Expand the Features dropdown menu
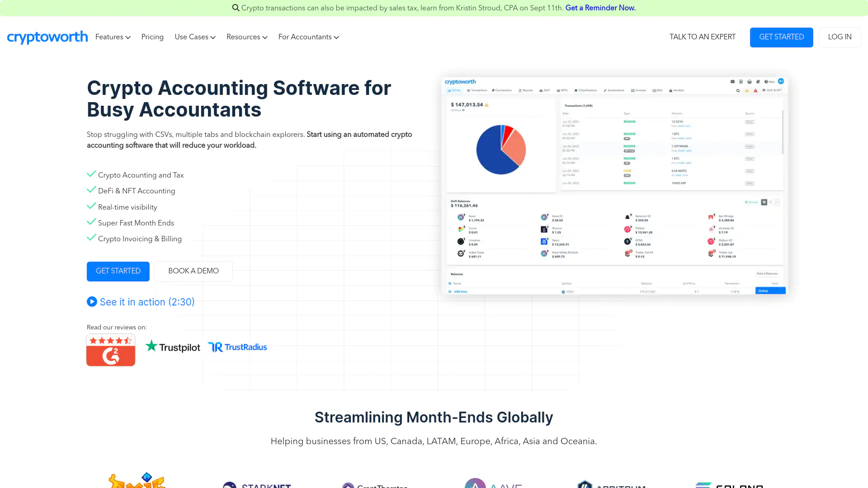The height and width of the screenshot is (488, 868). click(x=113, y=37)
